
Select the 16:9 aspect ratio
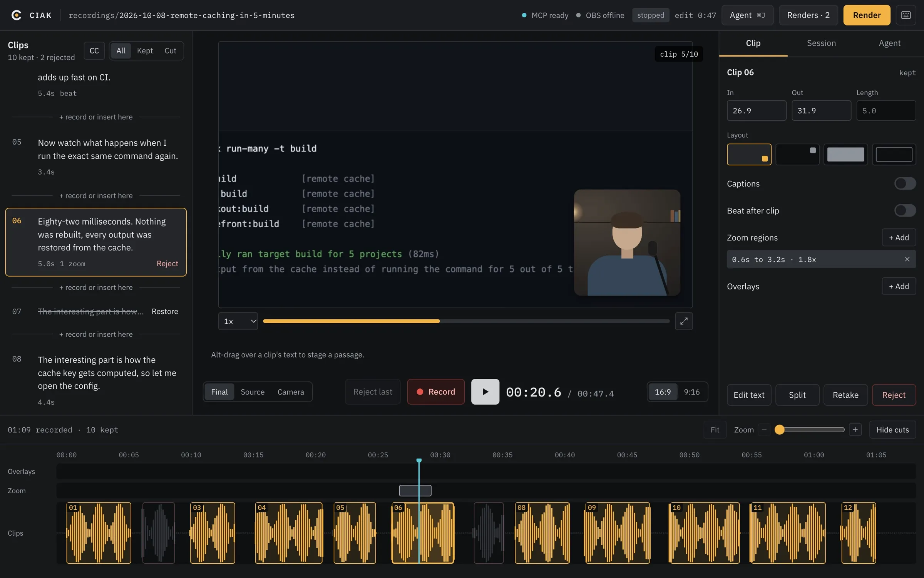pos(663,391)
